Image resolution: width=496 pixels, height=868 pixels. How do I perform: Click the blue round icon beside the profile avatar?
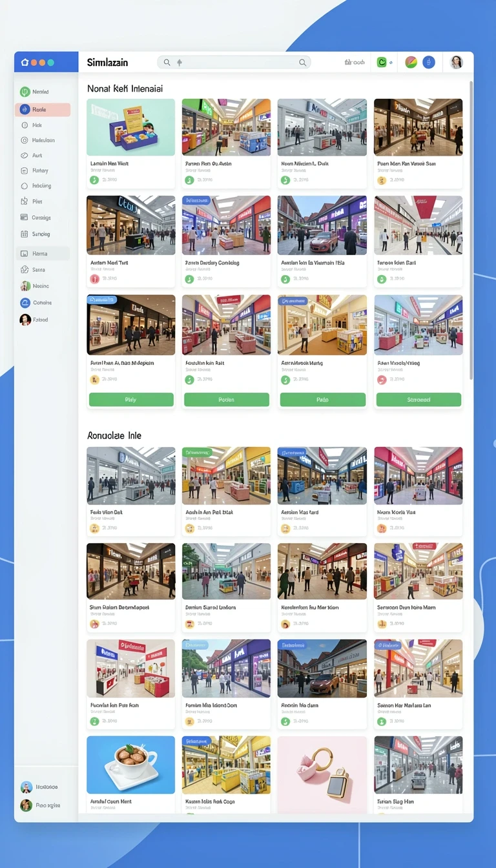(x=429, y=63)
